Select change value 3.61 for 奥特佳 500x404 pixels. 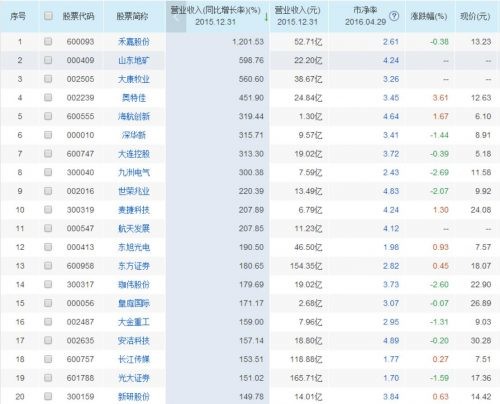coord(440,98)
